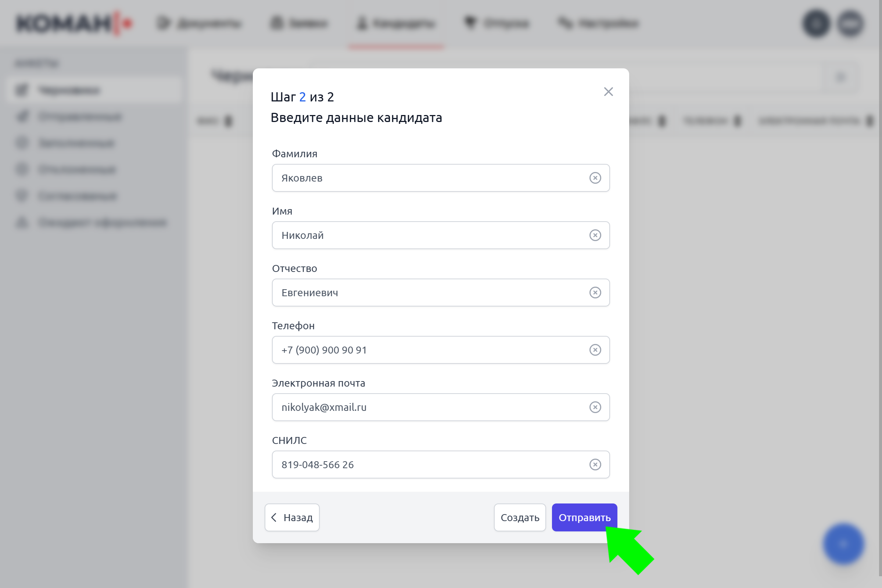
Task: Click the КОМАНДА logo in the header
Action: coord(74,23)
